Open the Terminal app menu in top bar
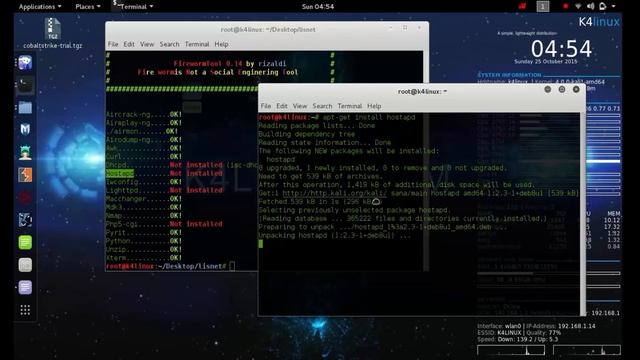 click(133, 7)
